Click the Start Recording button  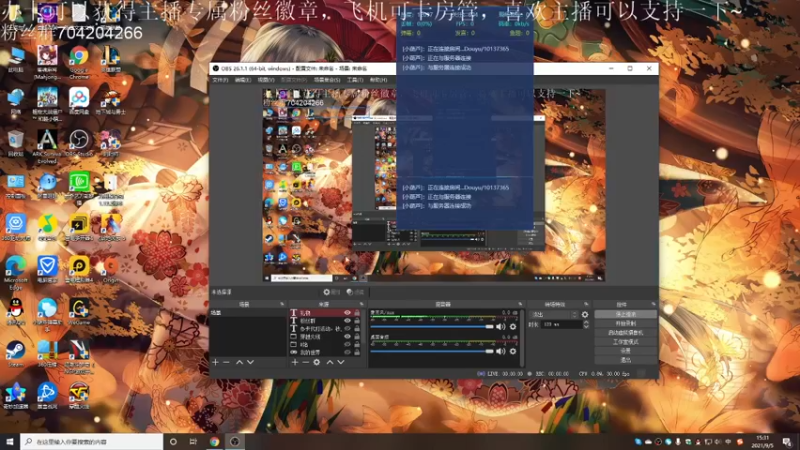point(626,323)
